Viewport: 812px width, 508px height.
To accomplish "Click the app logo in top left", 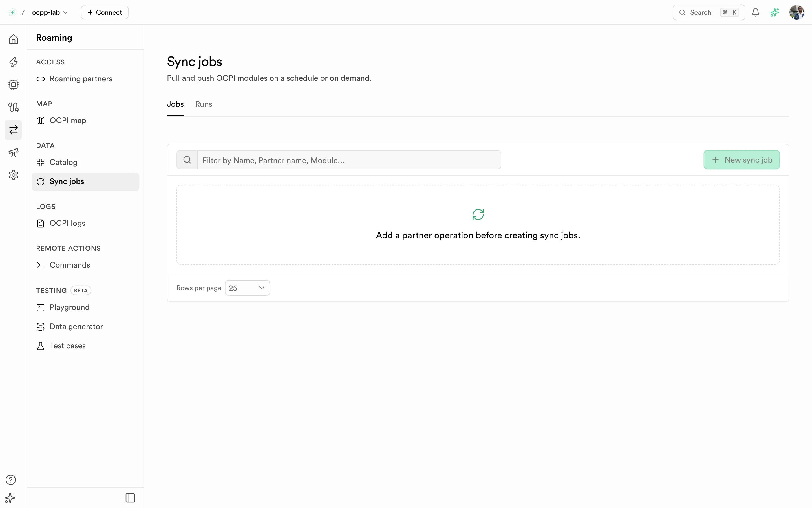I will pos(12,12).
